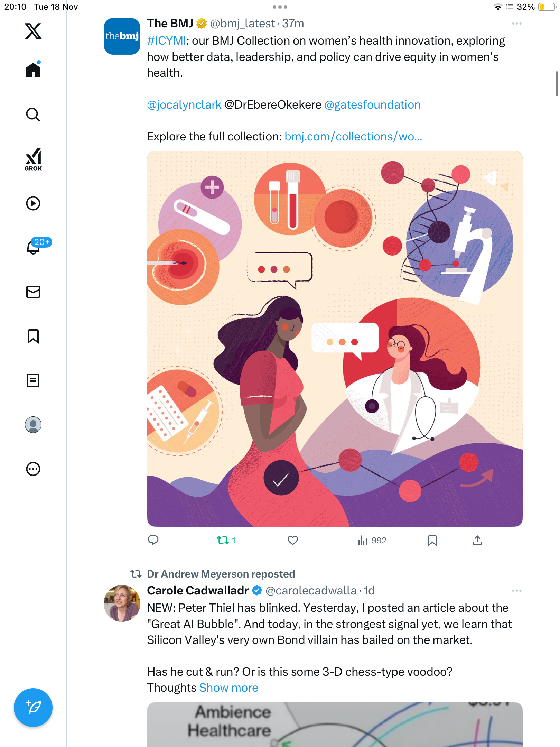Open Messages envelope icon
Viewport: 560px width, 747px height.
coord(33,292)
